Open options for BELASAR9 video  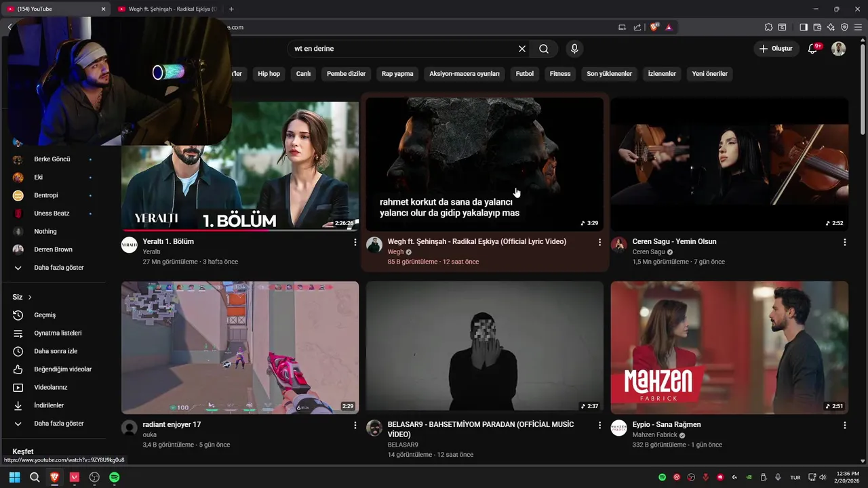click(599, 425)
